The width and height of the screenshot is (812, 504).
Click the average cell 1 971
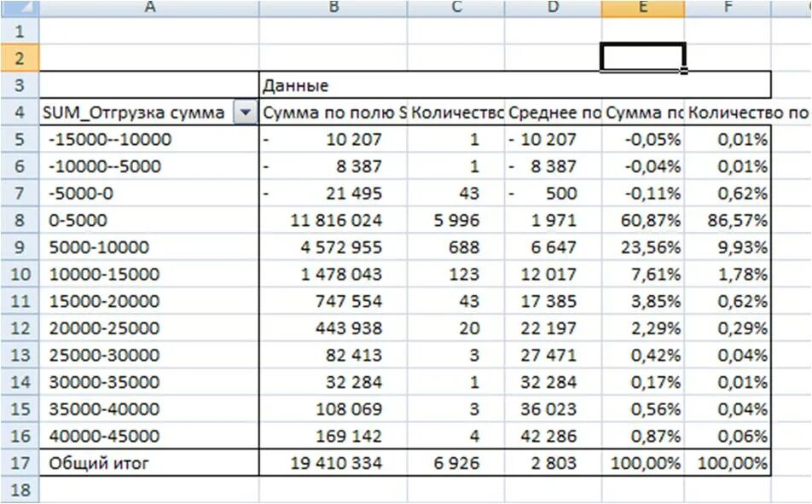tap(553, 220)
